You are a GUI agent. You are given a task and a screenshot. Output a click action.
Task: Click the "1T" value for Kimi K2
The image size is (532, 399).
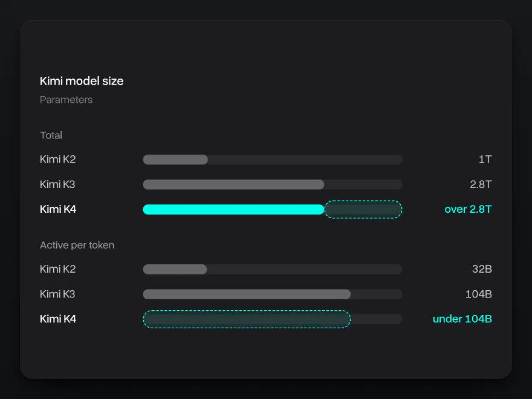(x=485, y=159)
